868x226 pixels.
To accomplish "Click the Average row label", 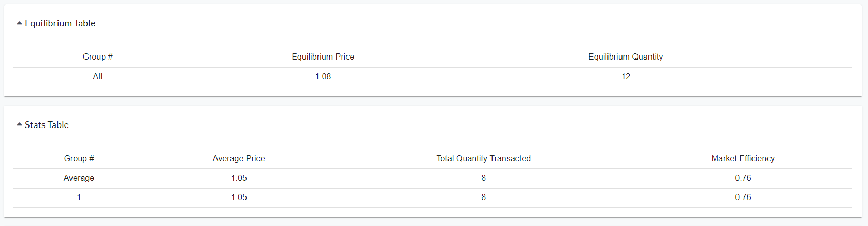I will coord(79,178).
